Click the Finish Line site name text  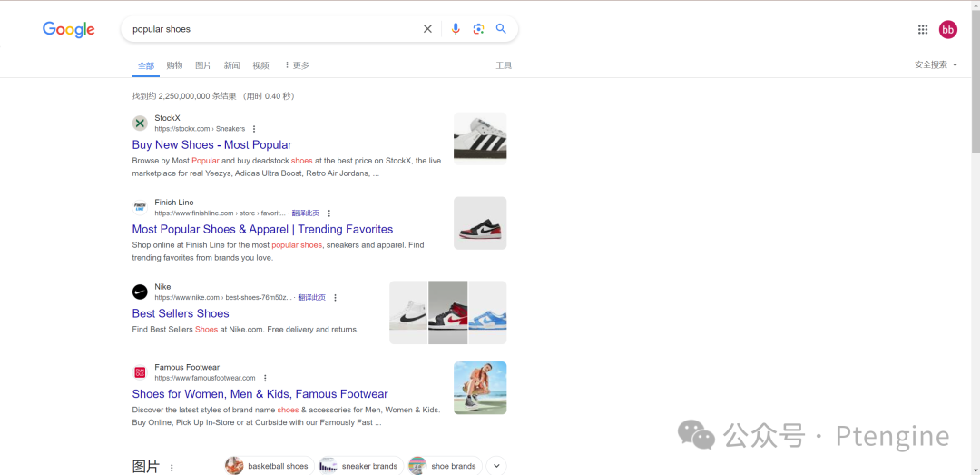tap(174, 203)
